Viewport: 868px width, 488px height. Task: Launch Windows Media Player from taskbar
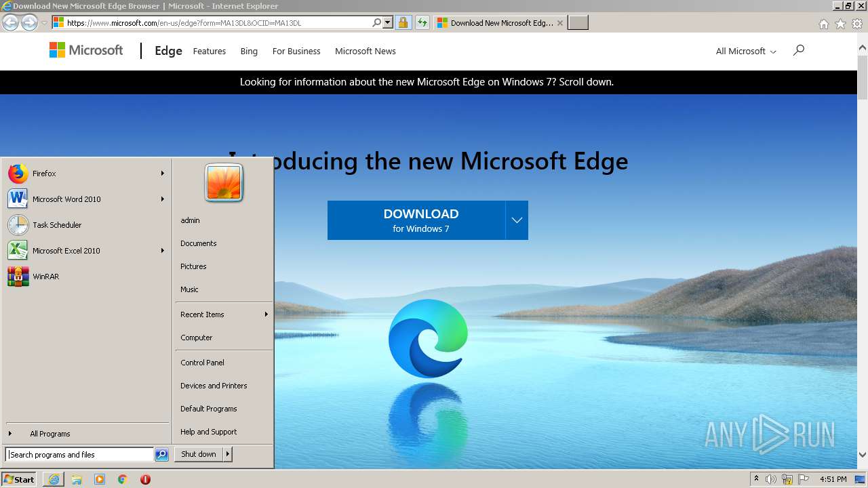pos(100,479)
